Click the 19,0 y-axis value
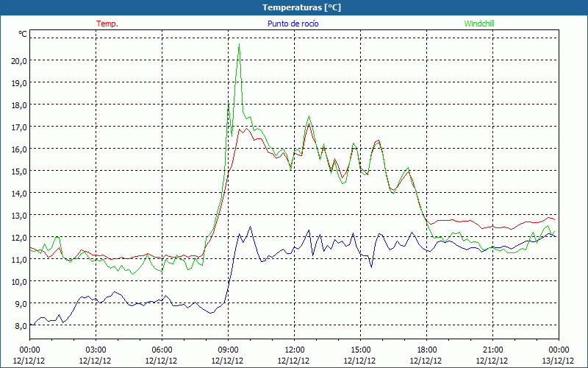Image resolution: width=588 pixels, height=368 pixels. (x=19, y=83)
